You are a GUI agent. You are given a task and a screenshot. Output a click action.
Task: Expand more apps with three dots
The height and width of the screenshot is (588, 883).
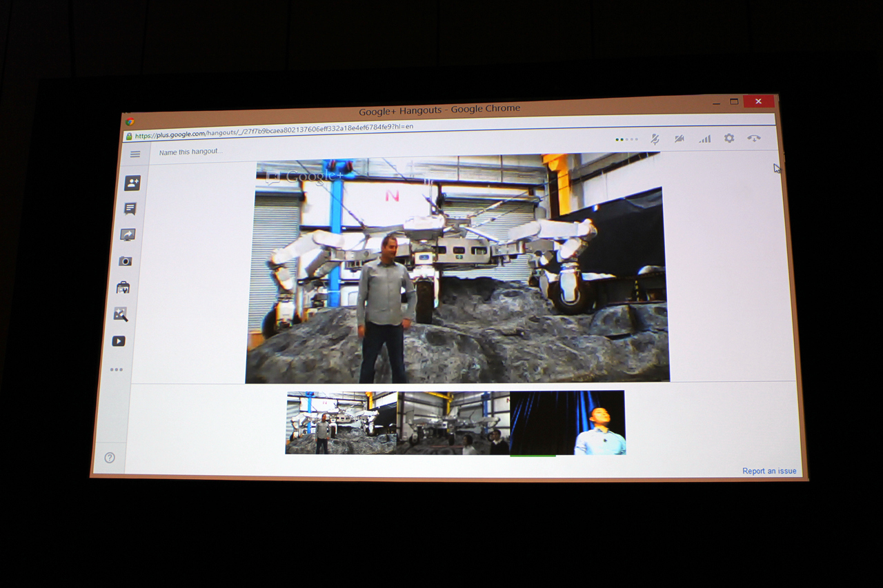click(x=117, y=370)
